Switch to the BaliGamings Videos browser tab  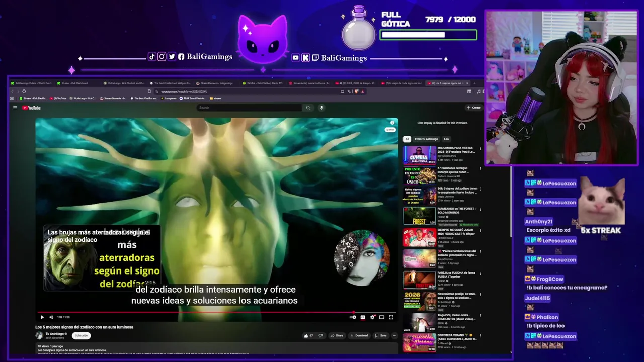click(31, 83)
